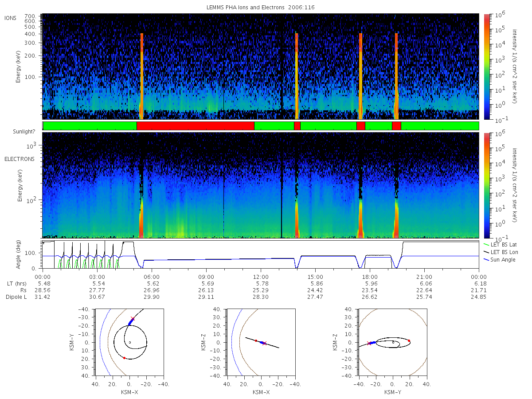Click the Rs value '28.56'
Viewport: 532px width, 399px height.
43,290
